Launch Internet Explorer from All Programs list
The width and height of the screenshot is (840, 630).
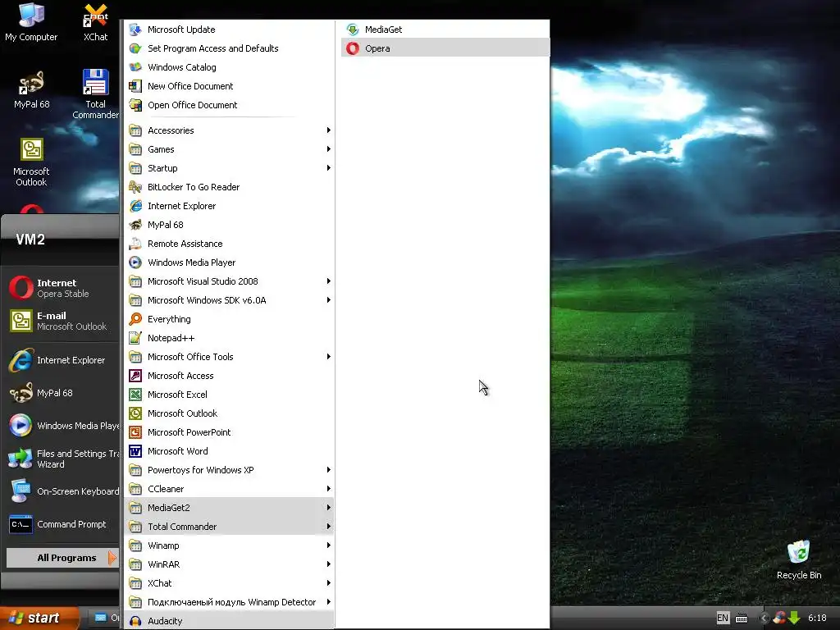point(229,206)
